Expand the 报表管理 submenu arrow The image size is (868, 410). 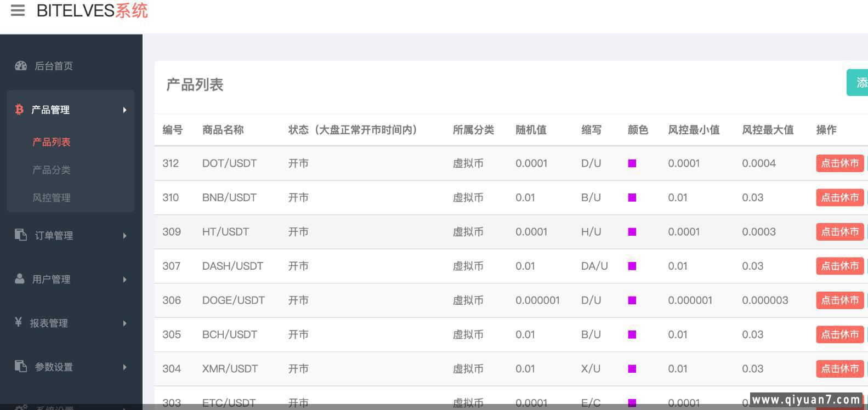point(124,323)
